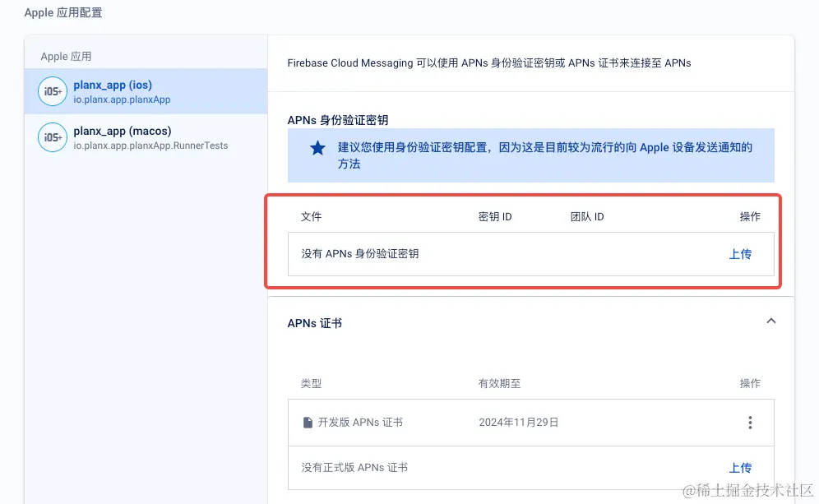Select the planx_app (ios) app entry
Viewport: 819px width, 504px height.
click(x=146, y=91)
